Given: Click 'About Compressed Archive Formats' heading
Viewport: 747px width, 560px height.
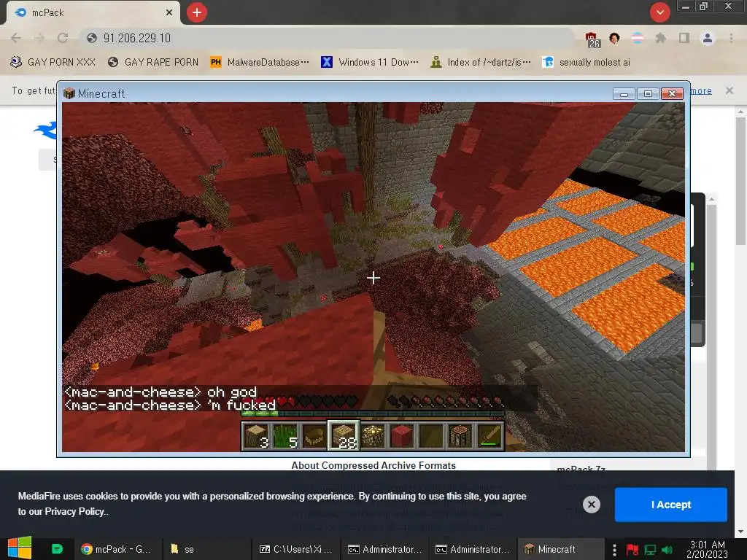Looking at the screenshot, I should [x=373, y=465].
